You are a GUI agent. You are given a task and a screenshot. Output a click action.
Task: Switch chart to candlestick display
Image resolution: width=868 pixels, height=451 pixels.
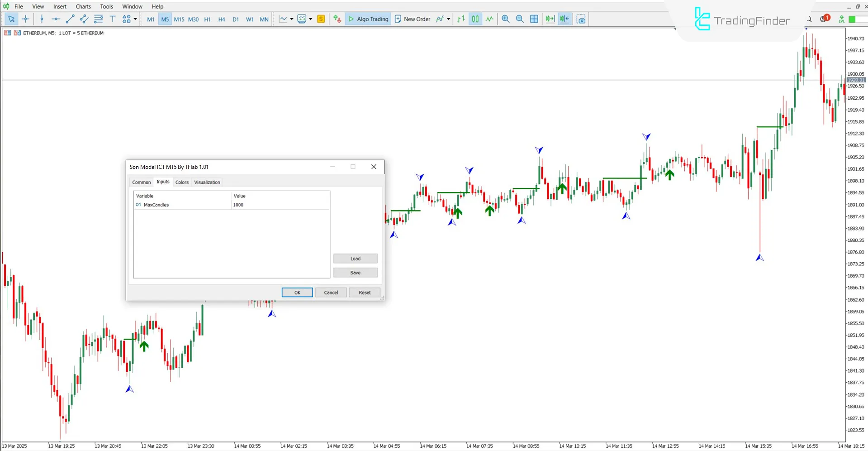(x=475, y=19)
